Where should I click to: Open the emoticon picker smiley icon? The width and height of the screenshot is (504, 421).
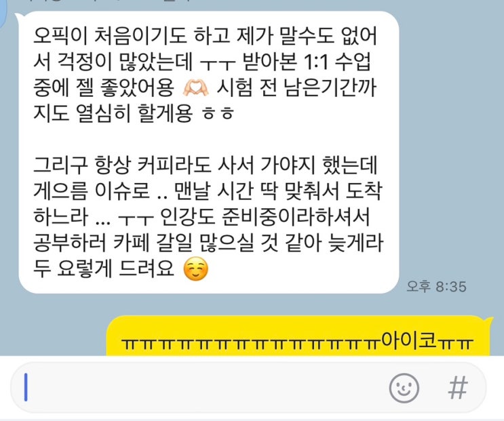coord(404,388)
